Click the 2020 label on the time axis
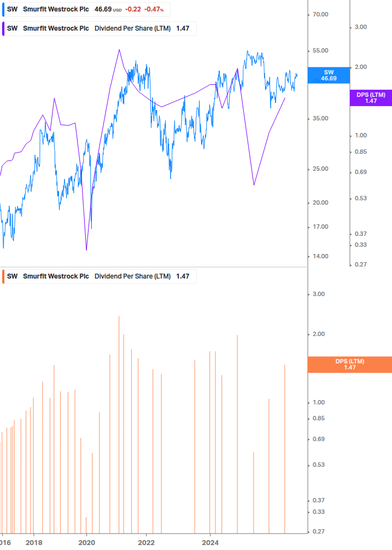This screenshot has height=550, width=392. pos(86,543)
